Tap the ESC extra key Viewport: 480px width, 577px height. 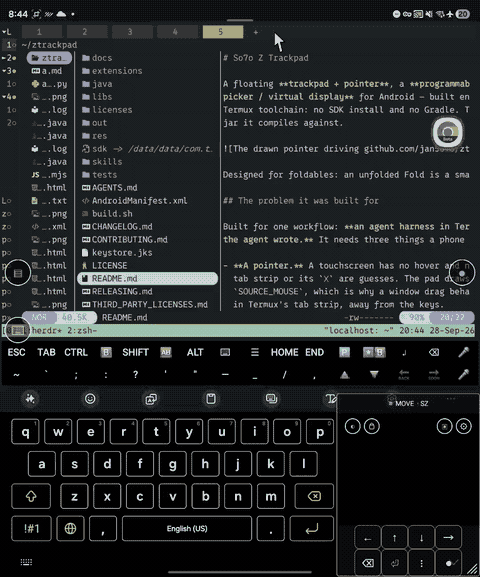pyautogui.click(x=17, y=353)
